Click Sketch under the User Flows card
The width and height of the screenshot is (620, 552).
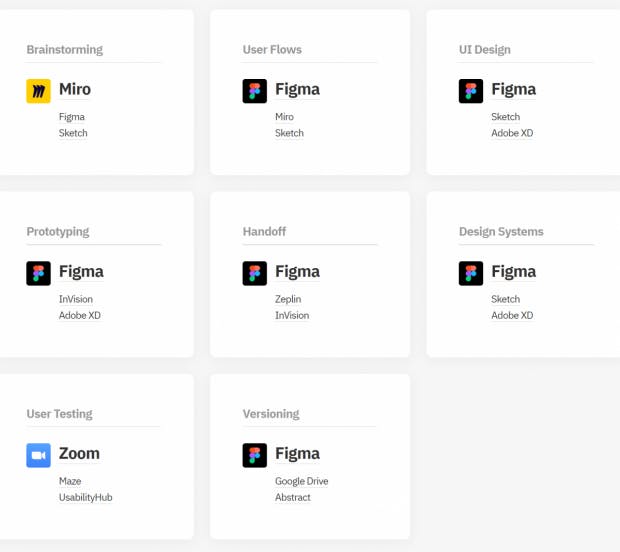coord(289,133)
